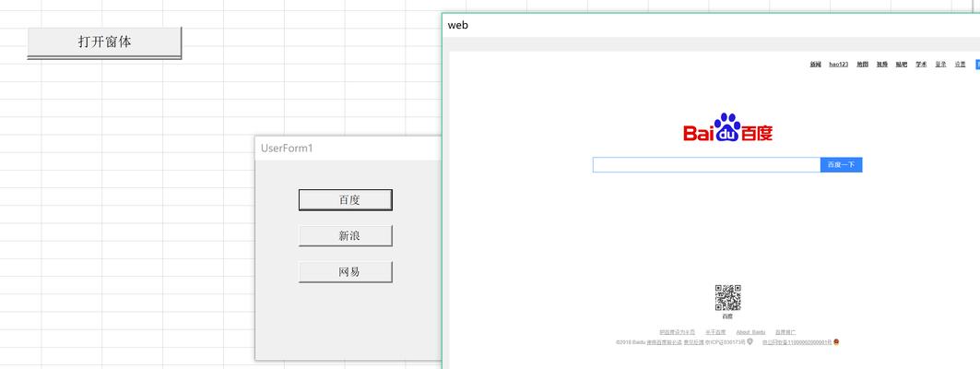The height and width of the screenshot is (369, 980).
Task: Open the 百度推广 footer link
Action: [x=785, y=332]
